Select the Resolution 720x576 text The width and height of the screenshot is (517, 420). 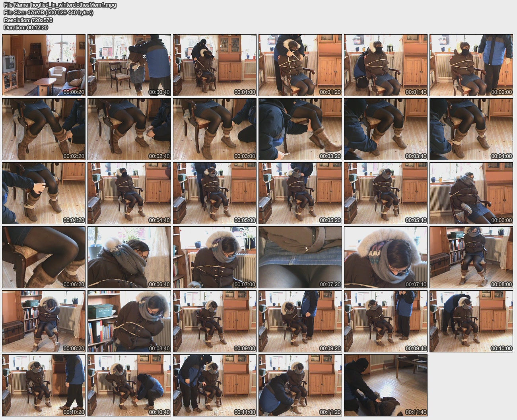coord(28,20)
